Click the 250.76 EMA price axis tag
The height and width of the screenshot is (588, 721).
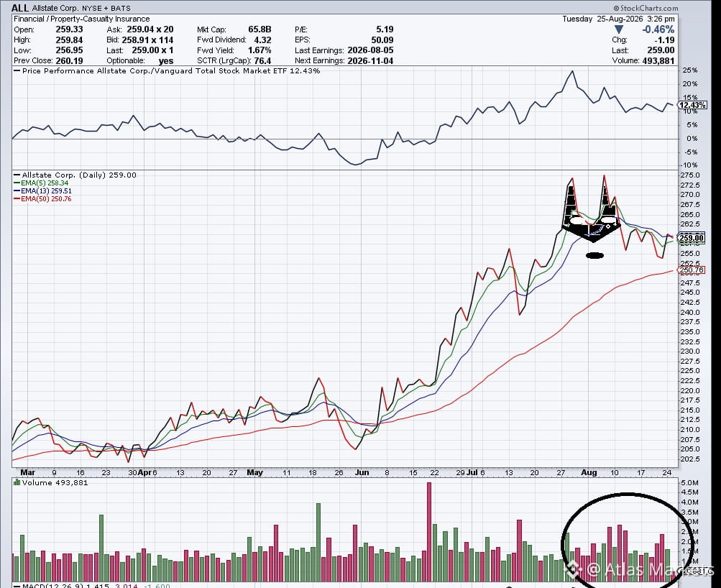coord(692,270)
